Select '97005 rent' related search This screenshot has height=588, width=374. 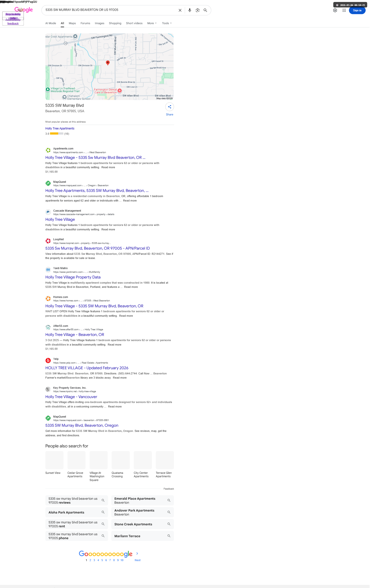click(77, 524)
